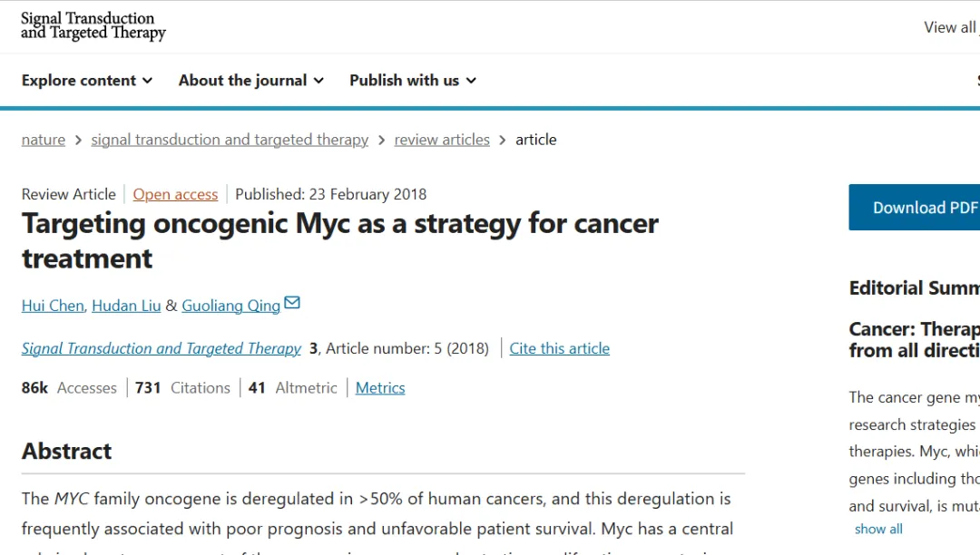View author Hui Chen's details
This screenshot has height=555, width=980.
pyautogui.click(x=53, y=306)
